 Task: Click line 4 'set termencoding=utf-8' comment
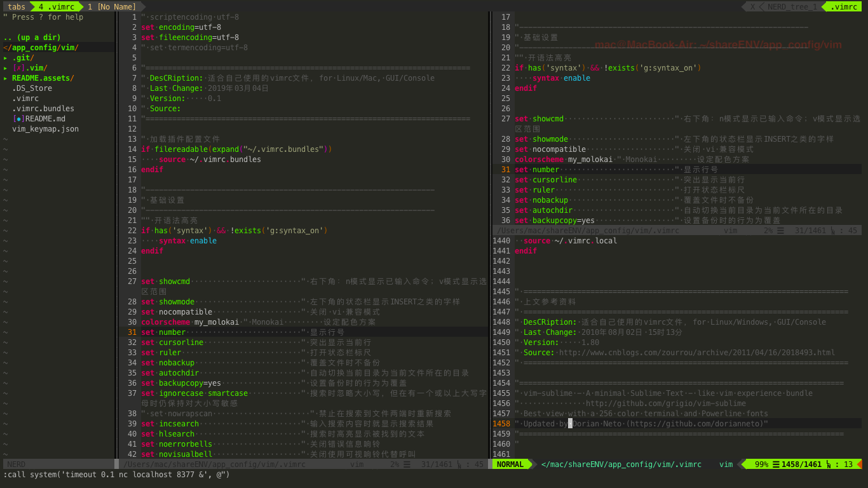pyautogui.click(x=194, y=48)
